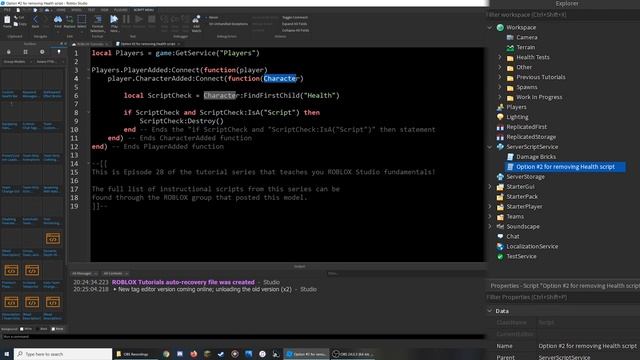640x360 pixels.
Task: Select the White background radio option
Action: point(22,329)
